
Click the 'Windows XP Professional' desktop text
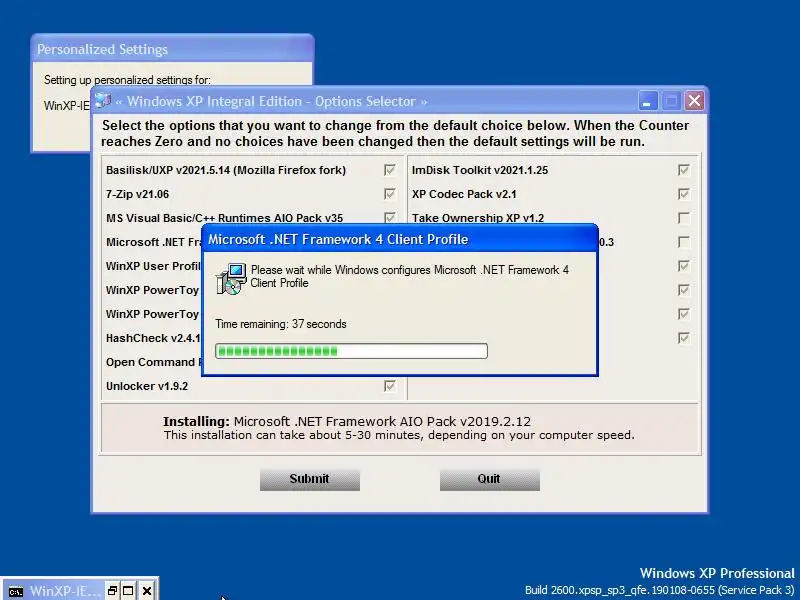[x=717, y=573]
